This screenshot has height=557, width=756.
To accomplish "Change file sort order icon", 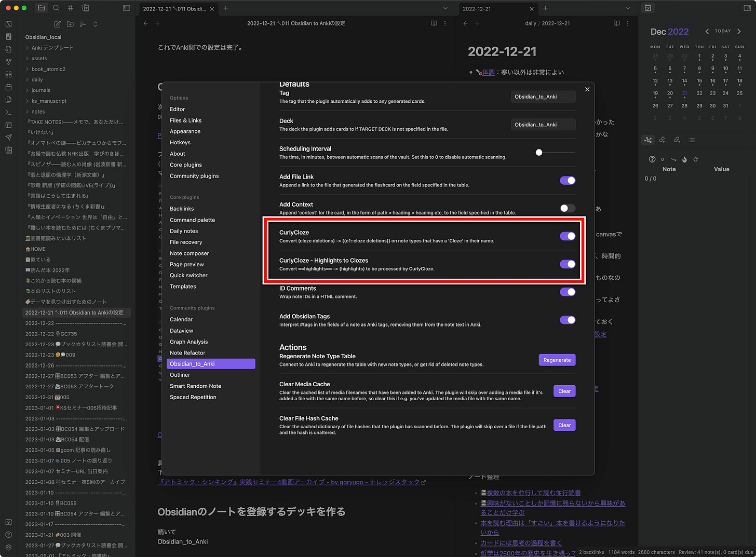I will click(83, 24).
